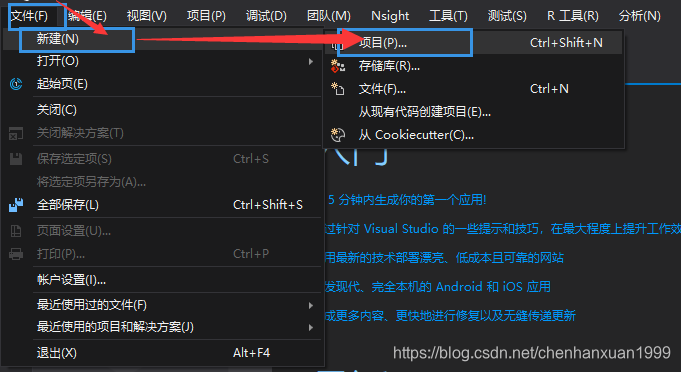Open the 编辑(E) menu
The width and height of the screenshot is (681, 372).
click(87, 16)
